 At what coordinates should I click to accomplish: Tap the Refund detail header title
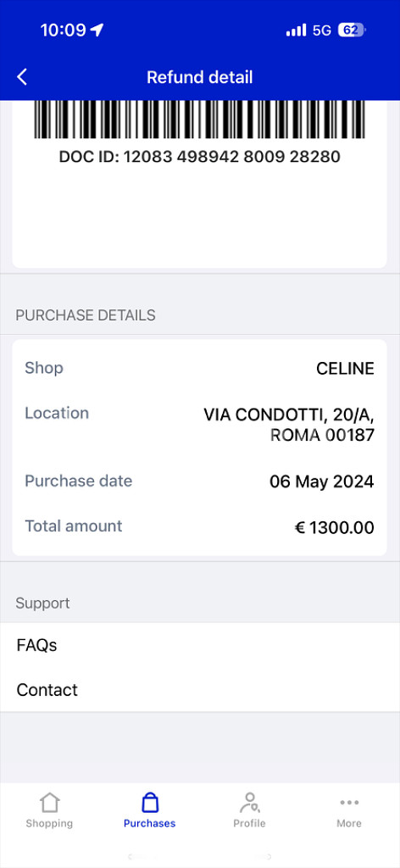[x=200, y=77]
